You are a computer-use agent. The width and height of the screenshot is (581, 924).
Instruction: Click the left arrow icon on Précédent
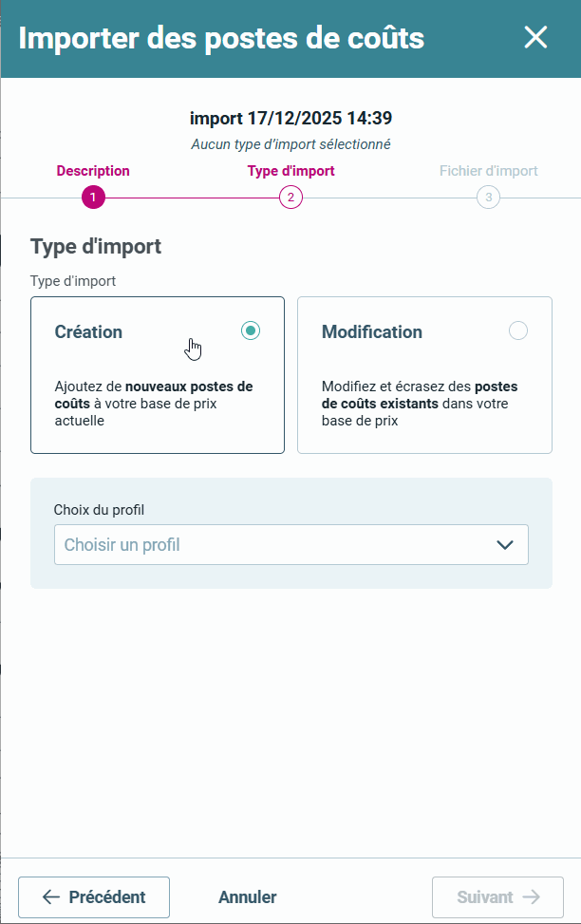51,897
